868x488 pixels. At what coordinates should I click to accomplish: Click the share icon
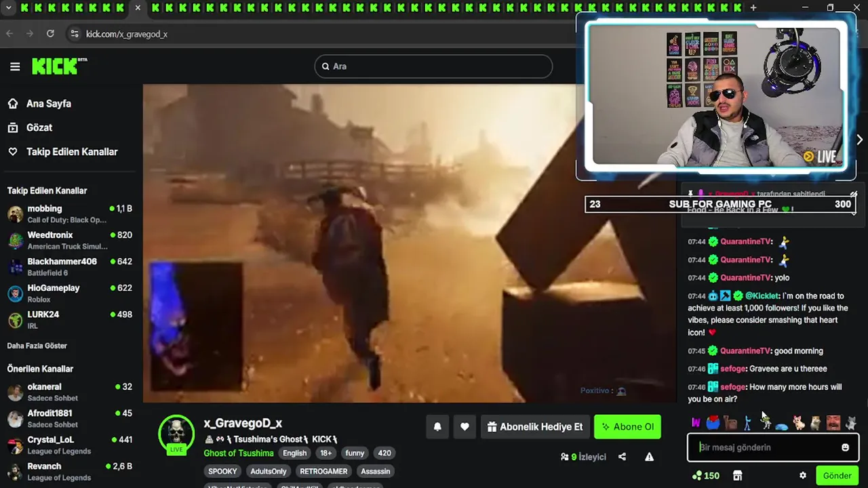coord(622,457)
